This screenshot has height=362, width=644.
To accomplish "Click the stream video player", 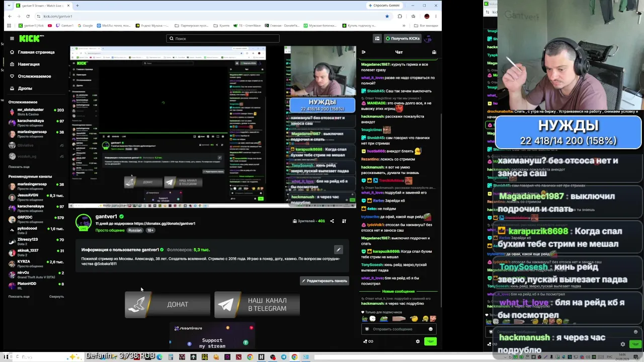I will 213,127.
